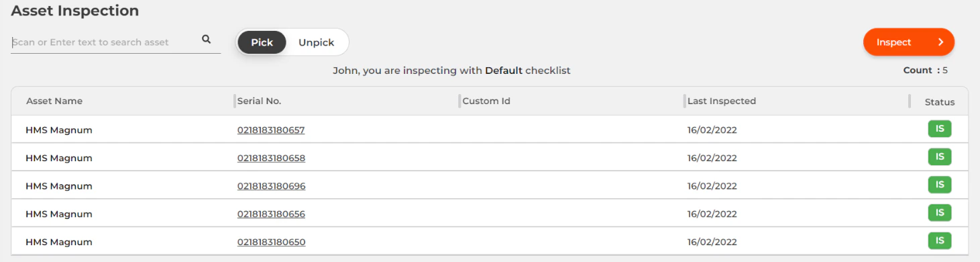The image size is (980, 262).
Task: Click the IS status badge for serial 0218183180650
Action: coord(940,241)
